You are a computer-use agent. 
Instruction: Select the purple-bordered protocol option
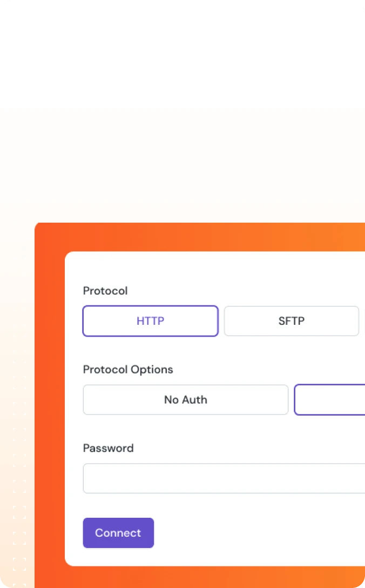click(150, 320)
